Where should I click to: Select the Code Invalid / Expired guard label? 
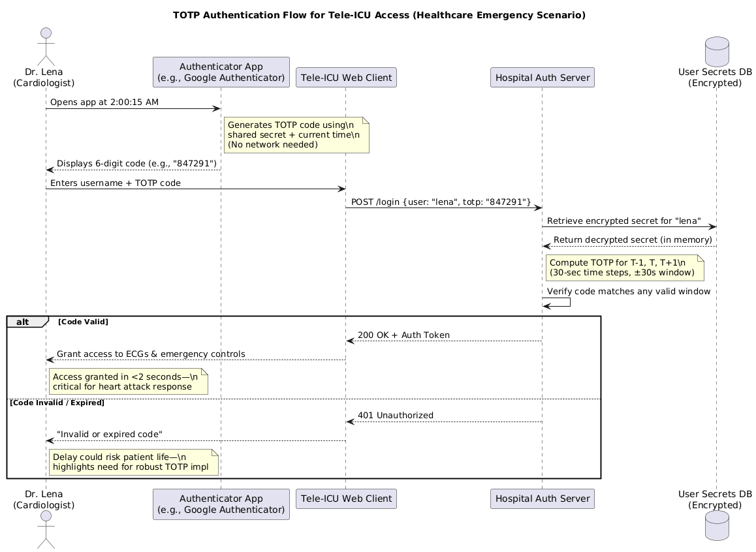(x=57, y=403)
